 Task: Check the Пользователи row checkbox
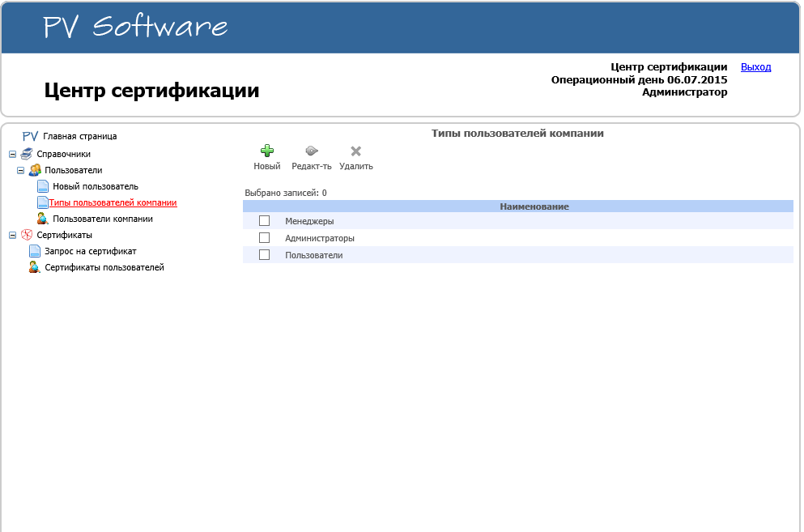[265, 254]
